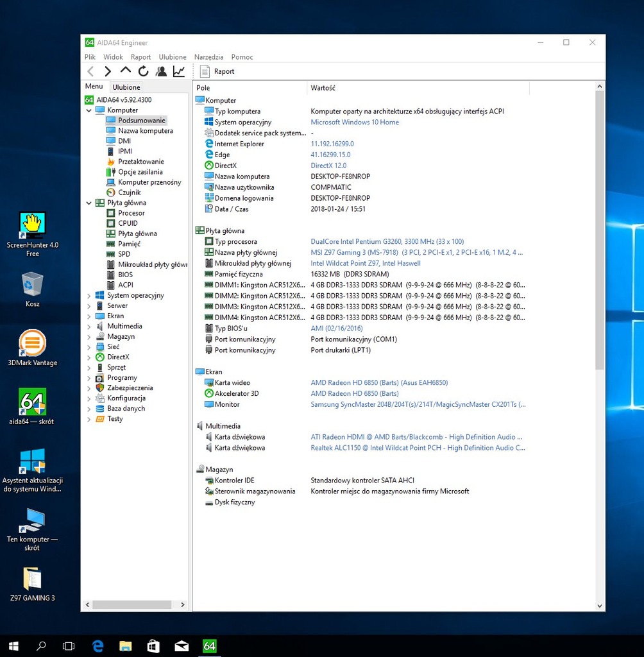644x657 pixels.
Task: Select aida64 — skrót desktop icon
Action: [32, 407]
